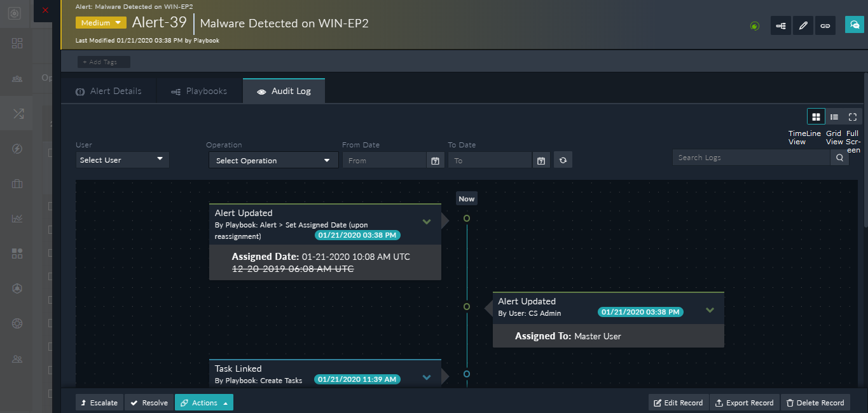Image resolution: width=868 pixels, height=413 pixels.
Task: Click Delete Record at the bottom right
Action: click(816, 402)
